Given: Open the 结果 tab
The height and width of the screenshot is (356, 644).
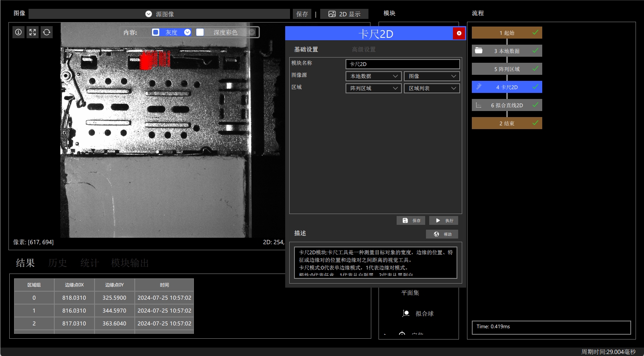Looking at the screenshot, I should 25,263.
